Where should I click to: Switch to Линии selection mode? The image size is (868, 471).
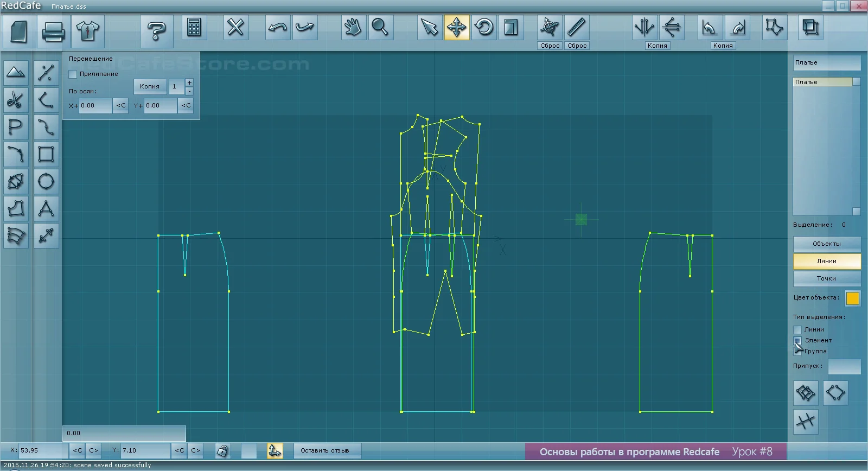click(827, 261)
